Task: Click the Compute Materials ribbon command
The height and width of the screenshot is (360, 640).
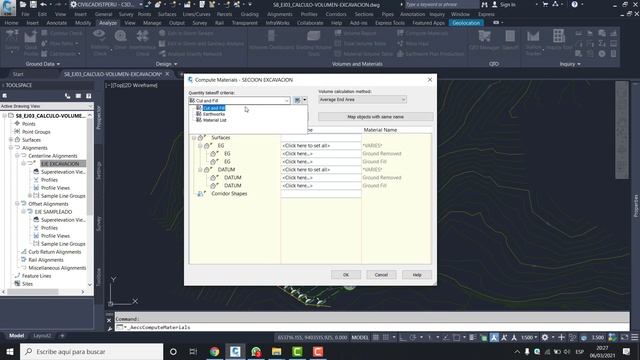Action: tap(422, 33)
